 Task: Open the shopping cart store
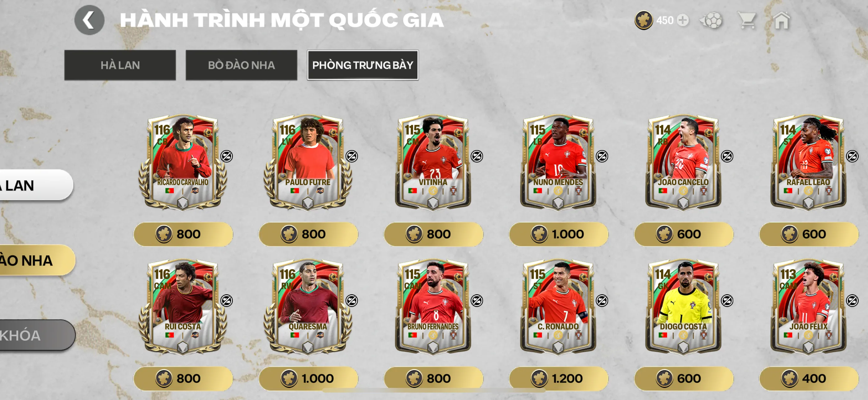747,20
